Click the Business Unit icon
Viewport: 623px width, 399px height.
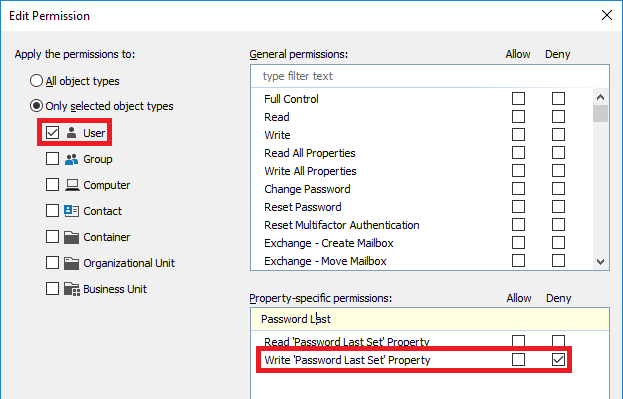(x=72, y=289)
